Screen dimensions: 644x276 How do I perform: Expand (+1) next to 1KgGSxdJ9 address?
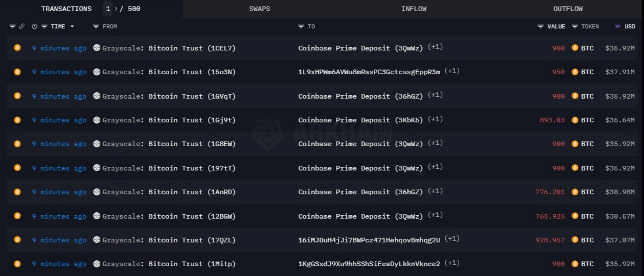pyautogui.click(x=452, y=263)
